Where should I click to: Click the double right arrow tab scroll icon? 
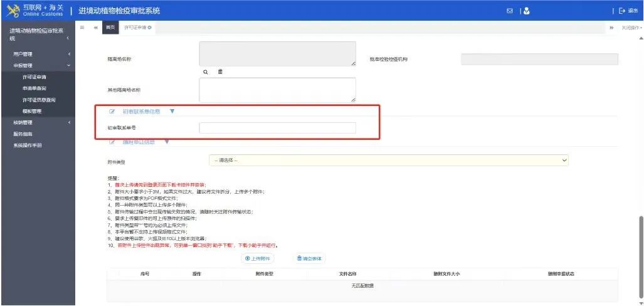point(611,28)
